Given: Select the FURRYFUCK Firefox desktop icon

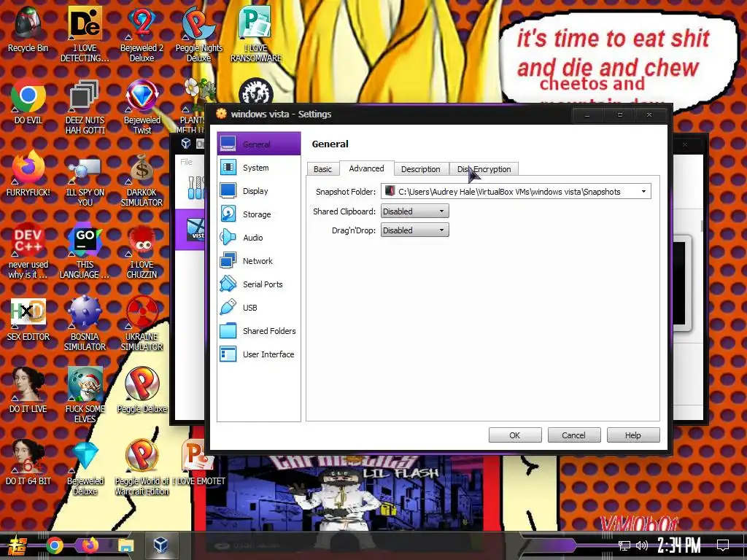Looking at the screenshot, I should click(x=28, y=174).
